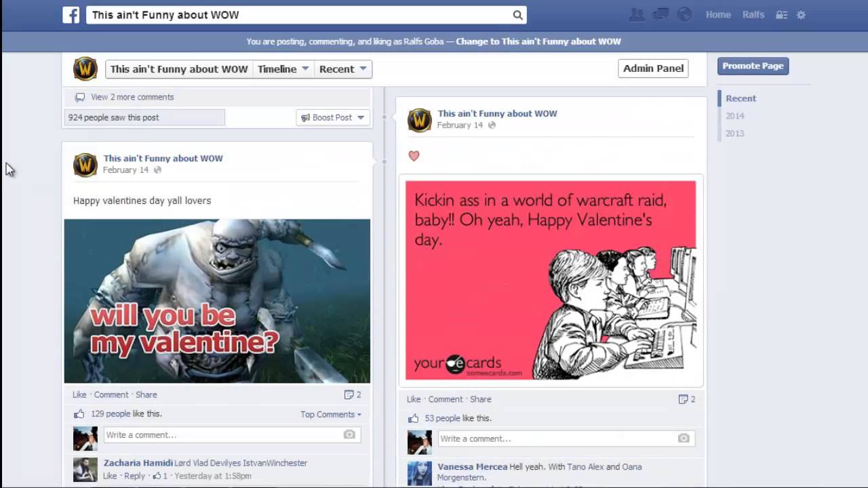Open Ralfs profile link in top bar

[753, 14]
